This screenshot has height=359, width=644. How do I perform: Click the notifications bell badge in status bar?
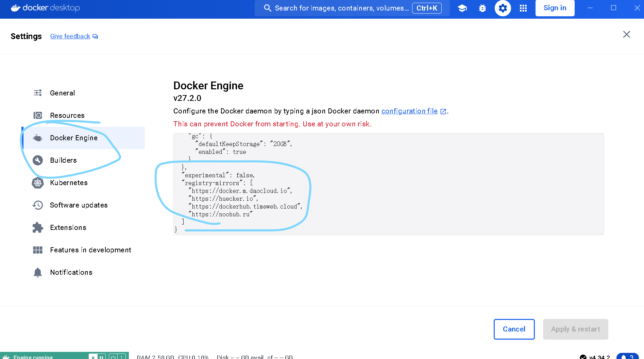627,357
